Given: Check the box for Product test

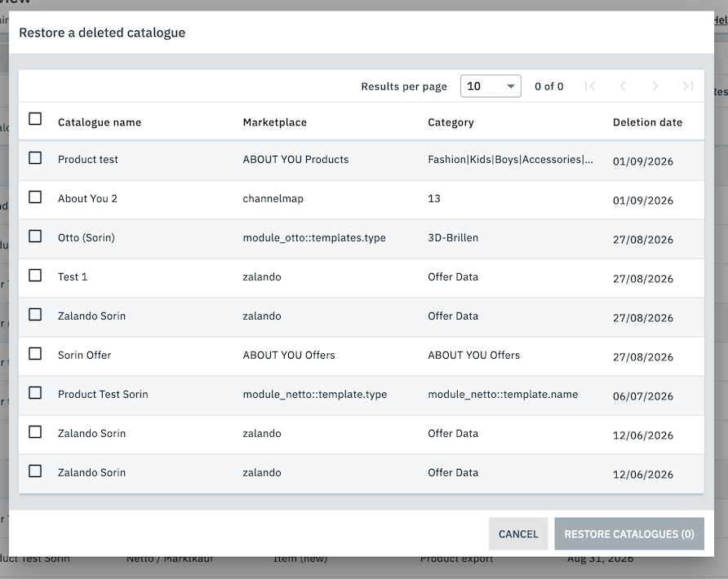Looking at the screenshot, I should [x=35, y=157].
